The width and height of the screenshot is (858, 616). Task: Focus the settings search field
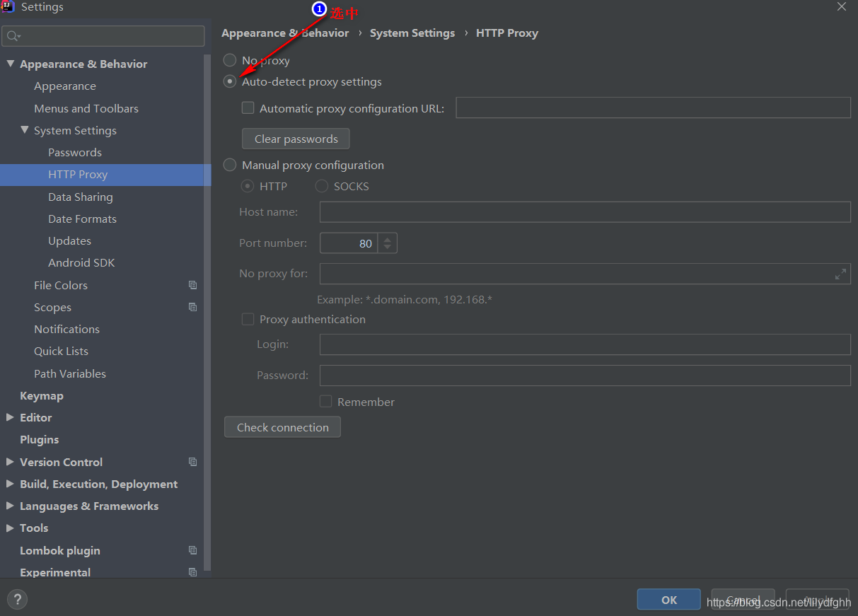click(103, 36)
